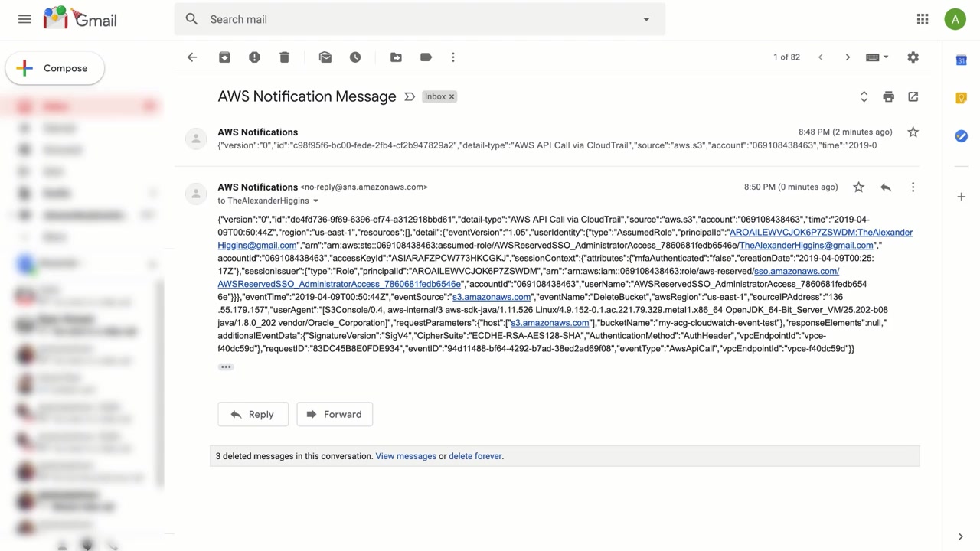The image size is (980, 551).
Task: Open Google Keep side panel
Action: [962, 98]
